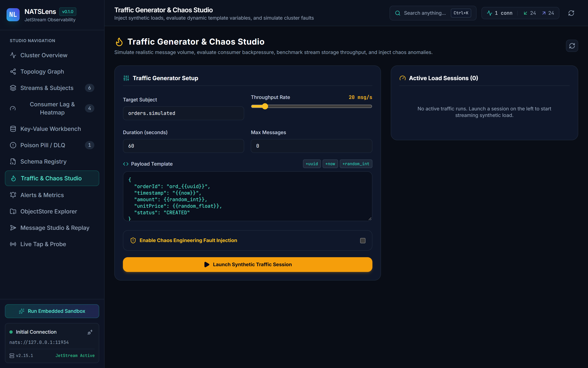Open Consumer Lag & Heatmap
This screenshot has width=588, height=368.
[52, 108]
